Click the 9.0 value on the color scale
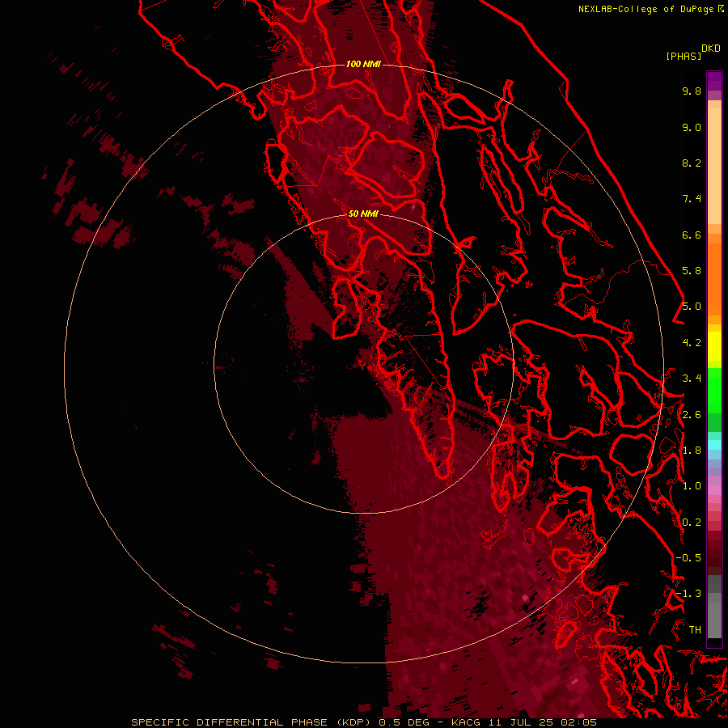 pos(692,127)
